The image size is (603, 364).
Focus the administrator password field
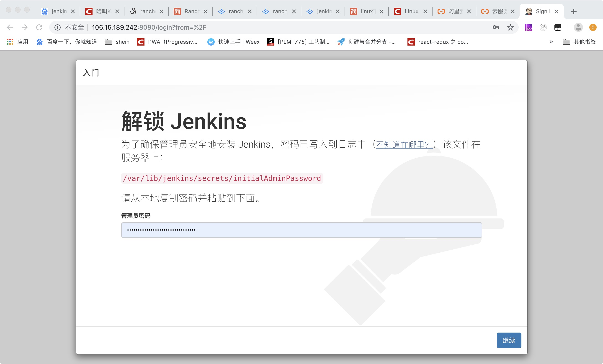pyautogui.click(x=301, y=230)
